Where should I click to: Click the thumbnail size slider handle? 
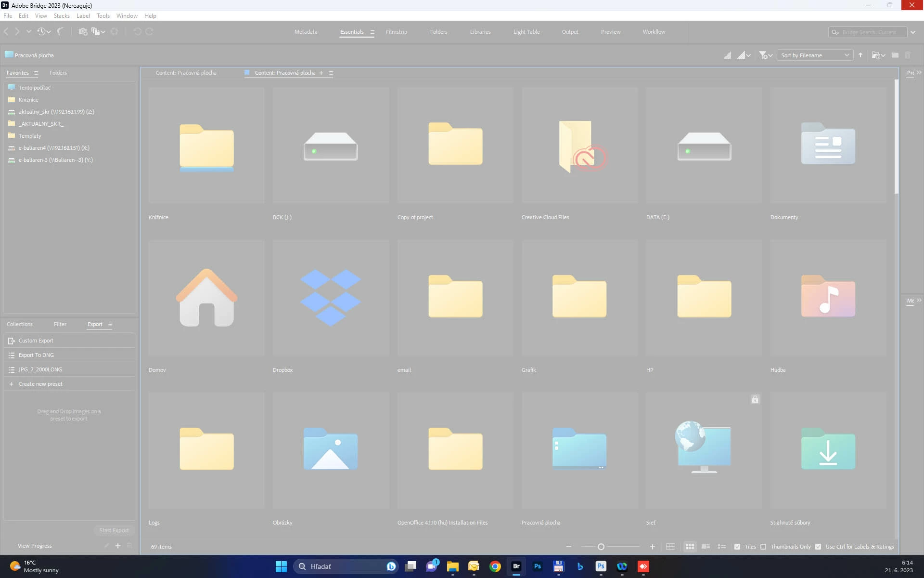click(x=601, y=547)
